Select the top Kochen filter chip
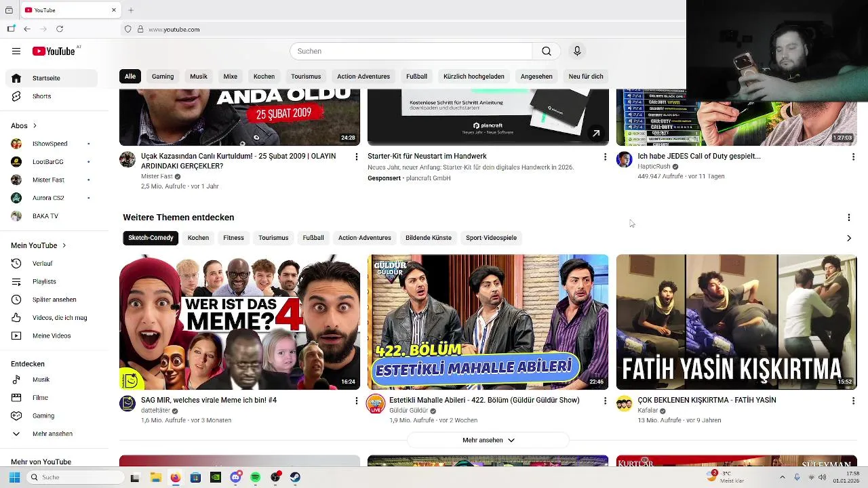The width and height of the screenshot is (868, 488). click(x=264, y=77)
